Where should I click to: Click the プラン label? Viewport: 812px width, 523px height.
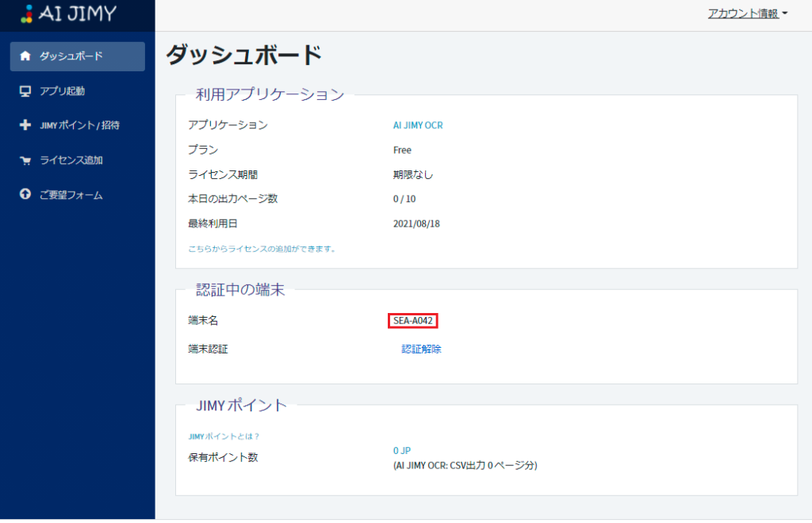203,150
